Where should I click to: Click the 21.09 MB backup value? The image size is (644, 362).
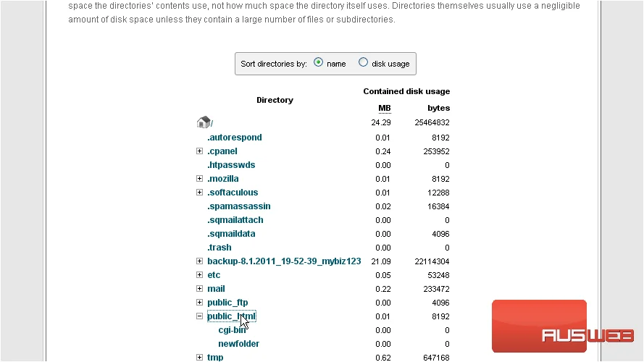[x=381, y=261]
